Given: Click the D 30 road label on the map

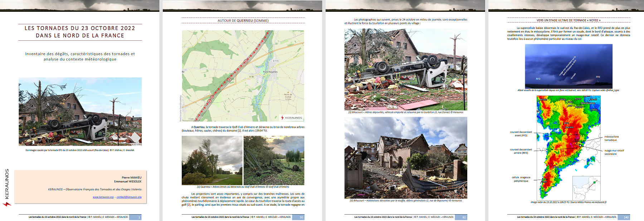Looking at the screenshot, I should (252, 77).
